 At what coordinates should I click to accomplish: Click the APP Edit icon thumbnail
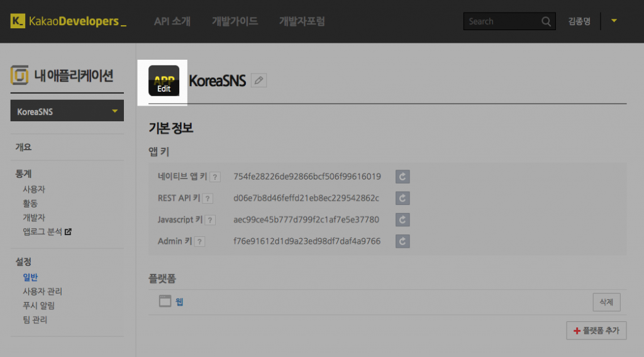coord(164,80)
